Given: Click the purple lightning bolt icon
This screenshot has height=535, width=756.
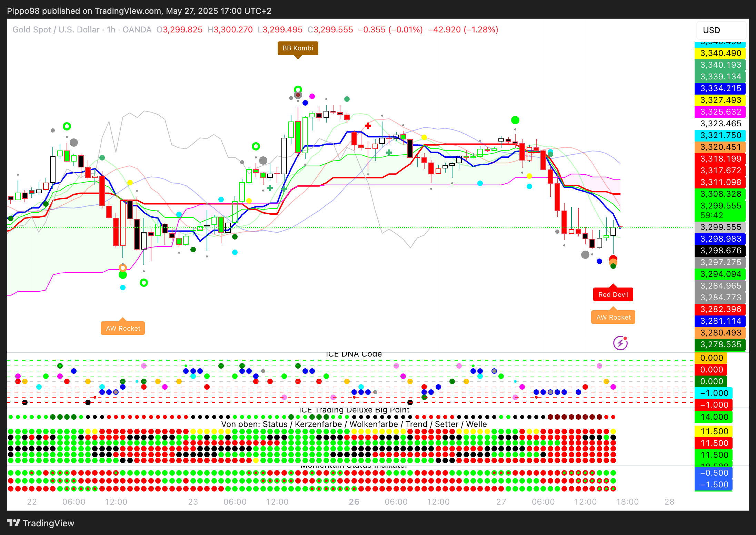Looking at the screenshot, I should (620, 343).
